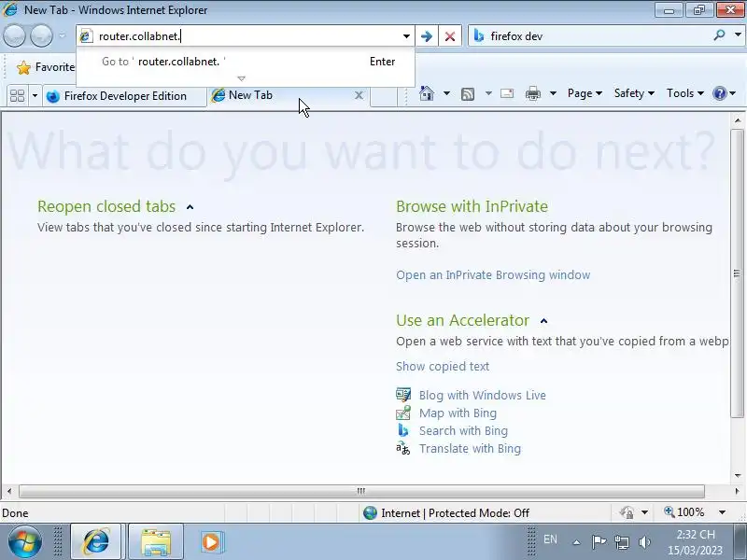Click the RSS Feeds icon
Image resolution: width=747 pixels, height=560 pixels.
[x=468, y=94]
